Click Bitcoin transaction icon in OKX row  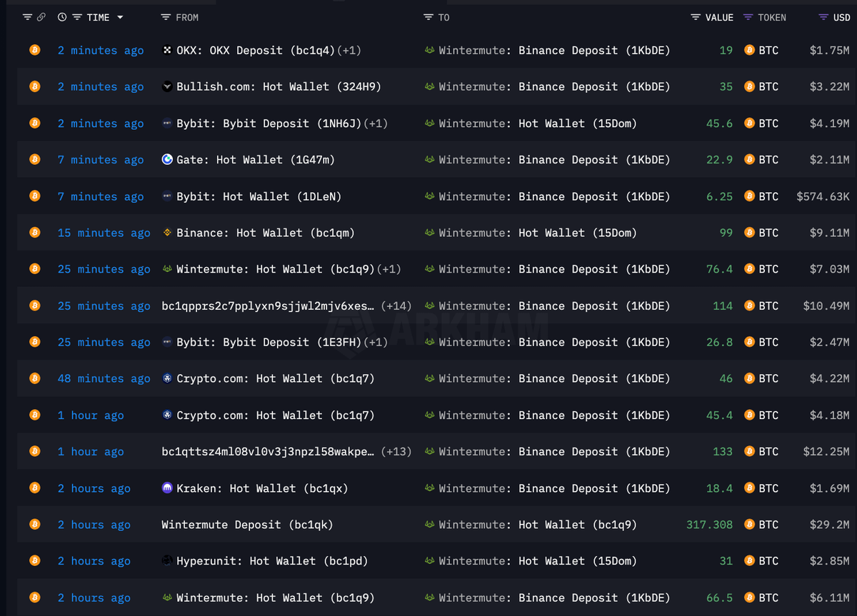34,50
